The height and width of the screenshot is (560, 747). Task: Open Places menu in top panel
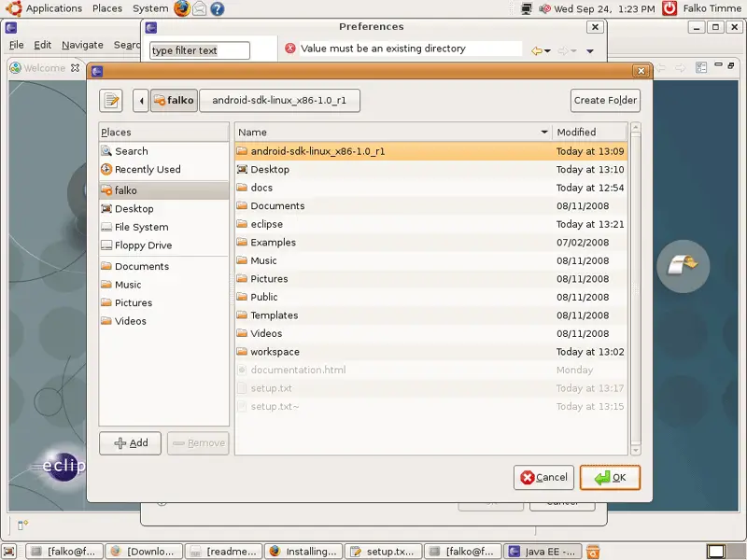tap(107, 8)
